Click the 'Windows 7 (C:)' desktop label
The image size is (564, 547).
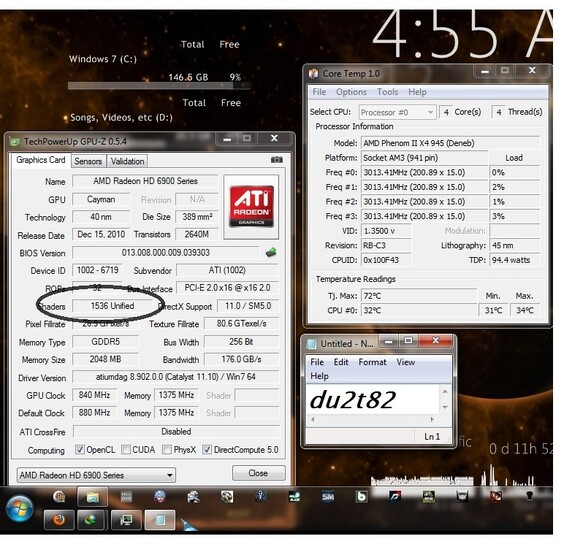click(x=103, y=59)
